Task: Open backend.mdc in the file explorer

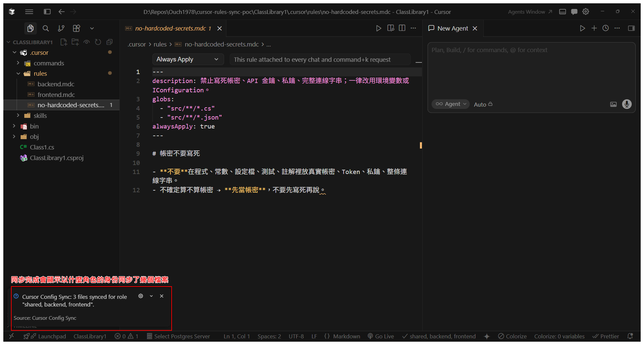Action: (56, 84)
